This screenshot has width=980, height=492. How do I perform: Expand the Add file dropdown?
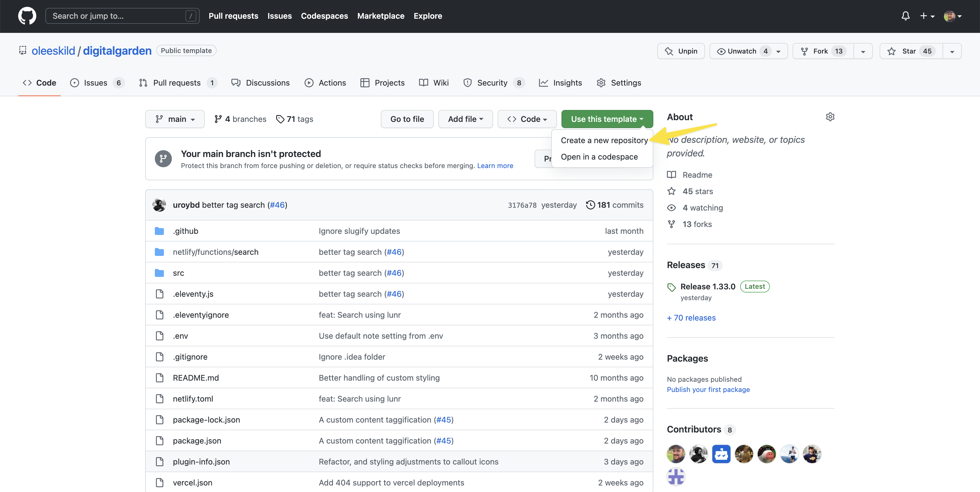pyautogui.click(x=465, y=119)
